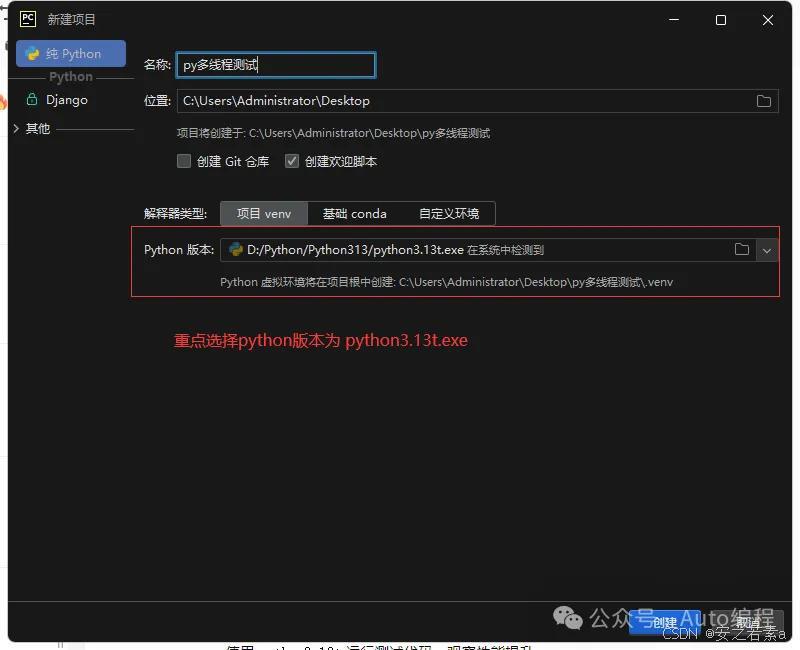Screen dimensions: 800x650
Task: Browse for Python interpreter folder icon
Action: (x=742, y=249)
